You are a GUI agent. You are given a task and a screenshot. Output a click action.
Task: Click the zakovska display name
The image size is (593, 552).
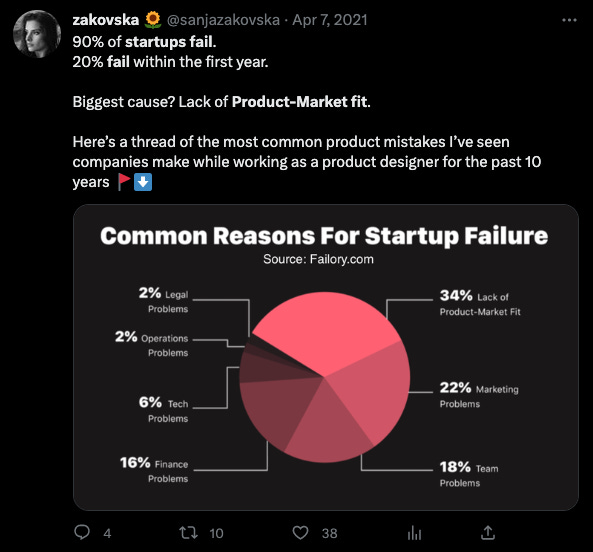[106, 20]
